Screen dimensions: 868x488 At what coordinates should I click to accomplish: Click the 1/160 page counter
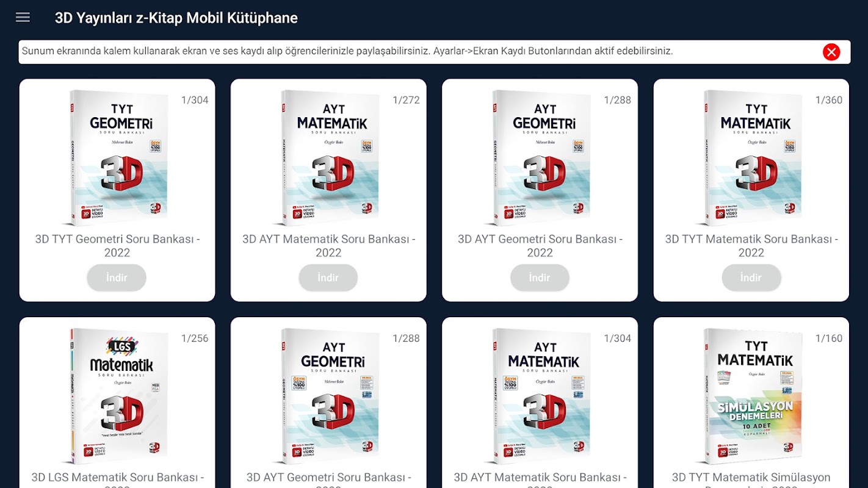[x=829, y=339]
